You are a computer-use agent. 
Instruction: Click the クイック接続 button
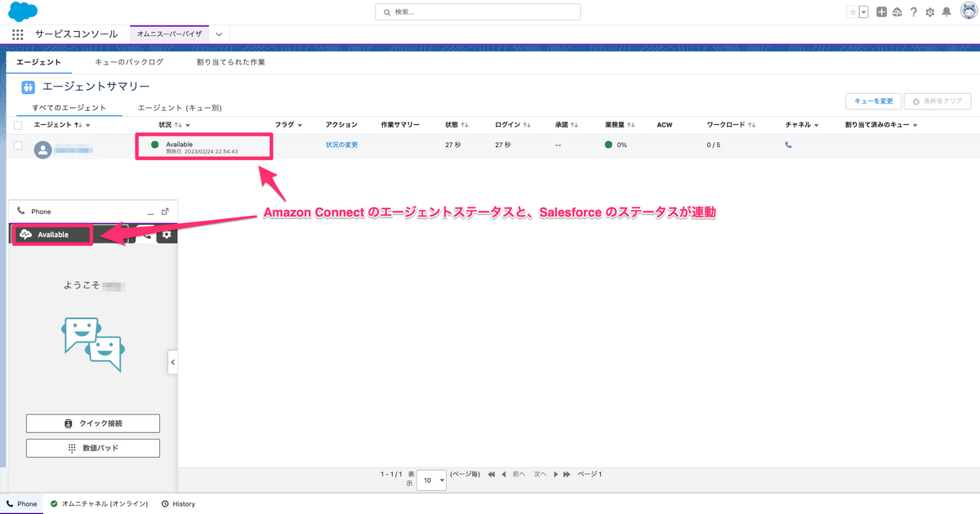click(x=93, y=423)
